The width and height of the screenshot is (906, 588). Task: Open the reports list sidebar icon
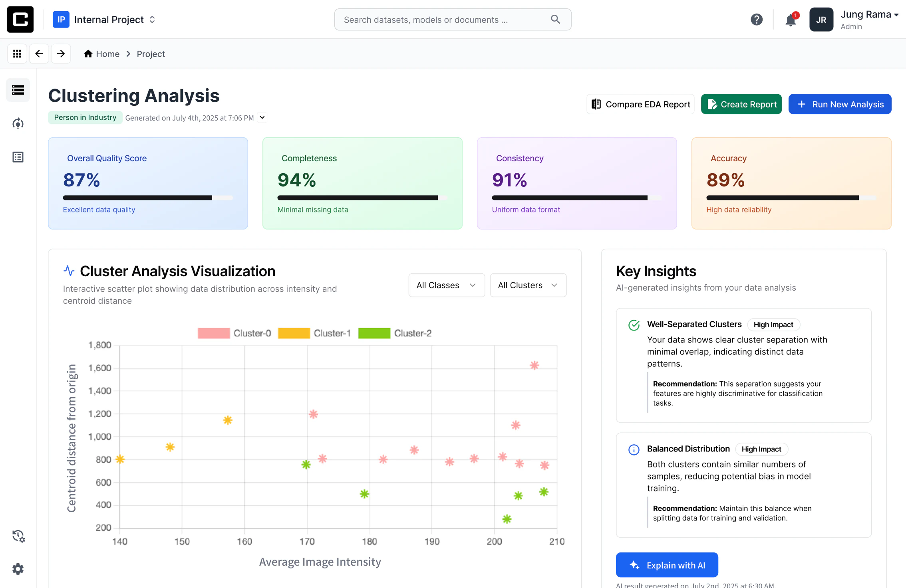[18, 157]
